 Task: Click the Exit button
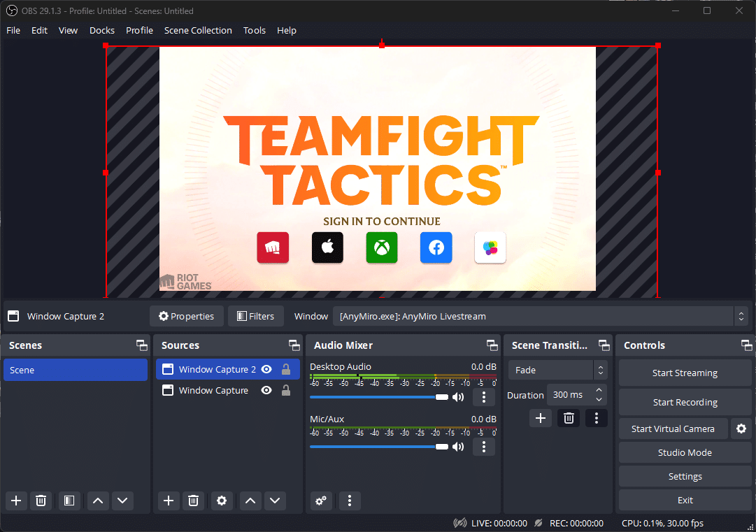[685, 501]
